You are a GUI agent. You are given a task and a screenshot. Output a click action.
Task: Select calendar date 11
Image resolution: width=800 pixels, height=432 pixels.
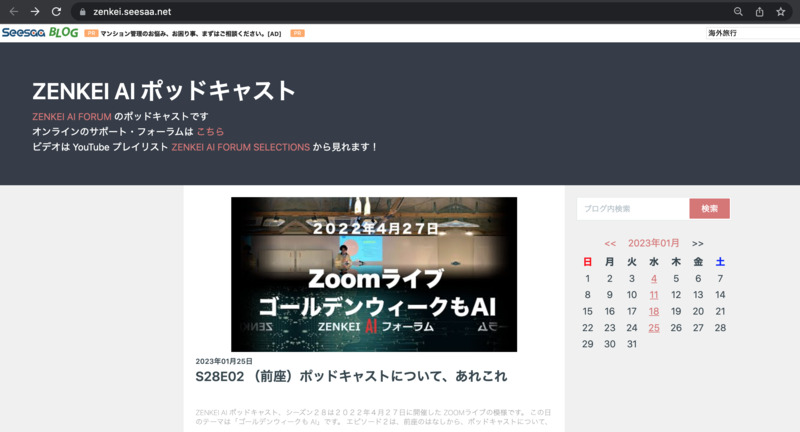pos(654,295)
